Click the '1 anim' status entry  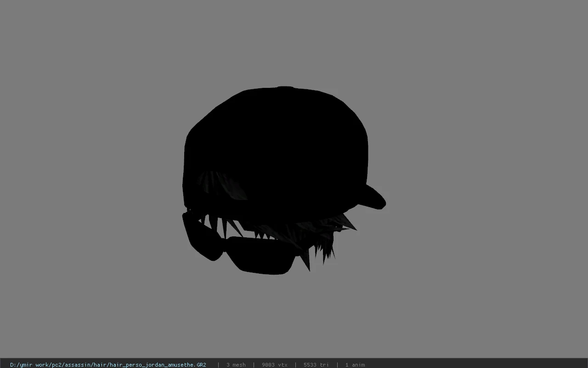pos(355,365)
